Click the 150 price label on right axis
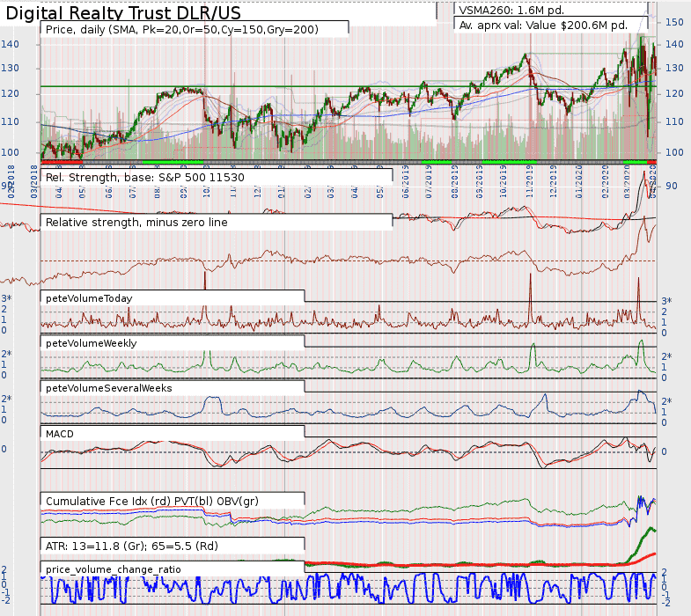691x616 pixels. coord(674,22)
